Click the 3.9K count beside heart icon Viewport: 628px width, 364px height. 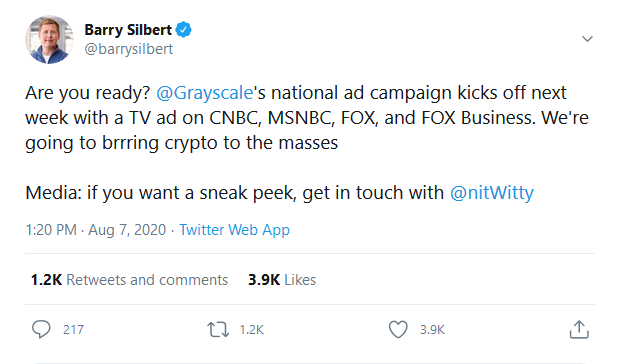coord(432,330)
